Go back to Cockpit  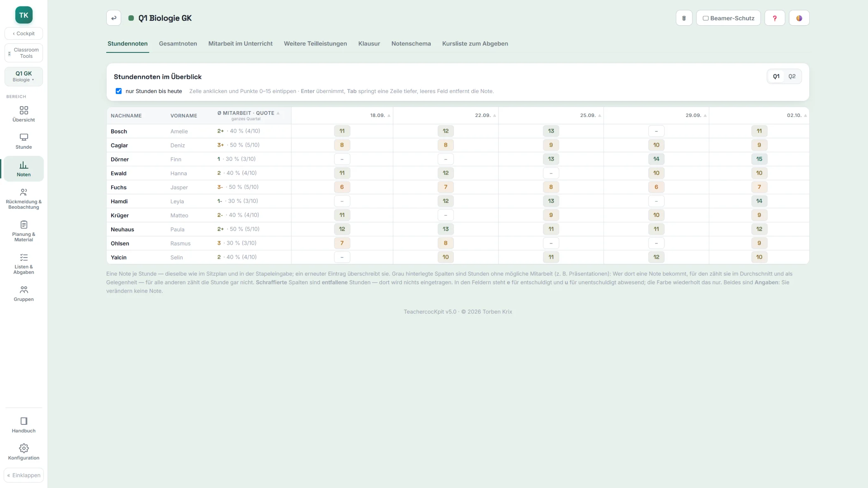pos(24,33)
